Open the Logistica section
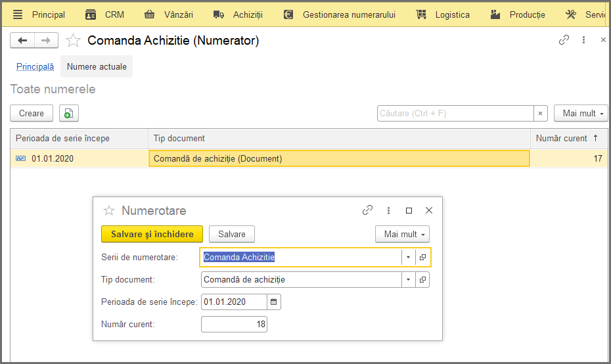 pyautogui.click(x=453, y=15)
